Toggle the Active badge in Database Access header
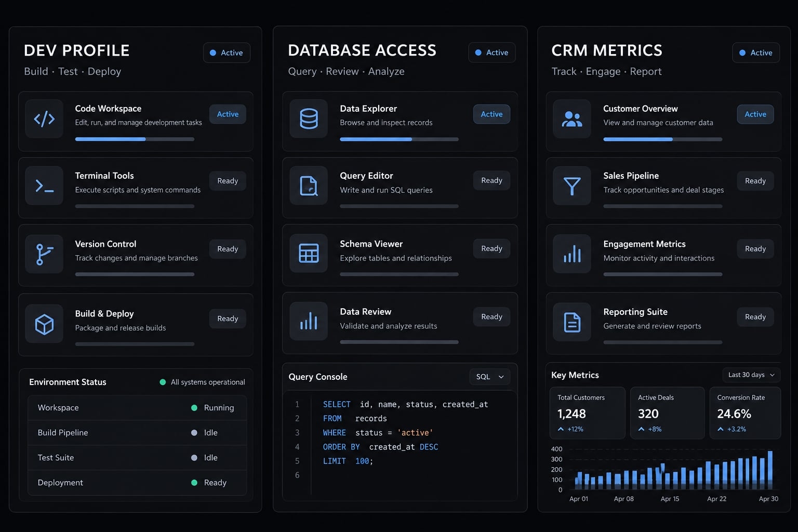The image size is (798, 532). coord(492,52)
